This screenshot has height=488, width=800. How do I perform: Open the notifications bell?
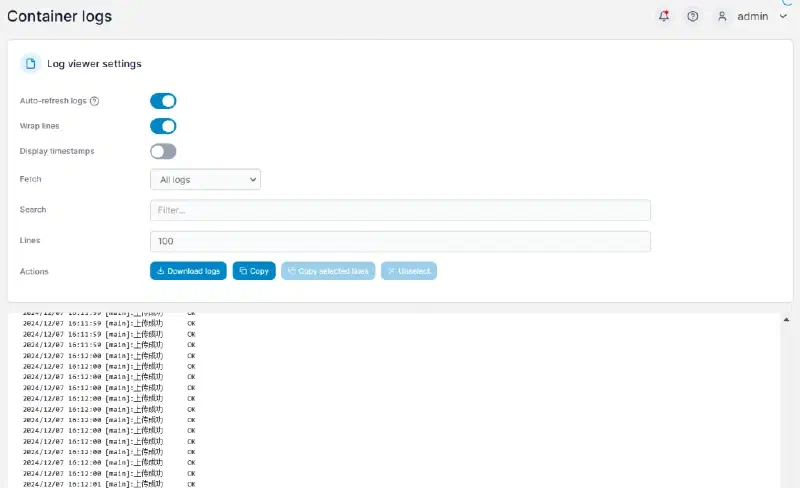pyautogui.click(x=663, y=16)
